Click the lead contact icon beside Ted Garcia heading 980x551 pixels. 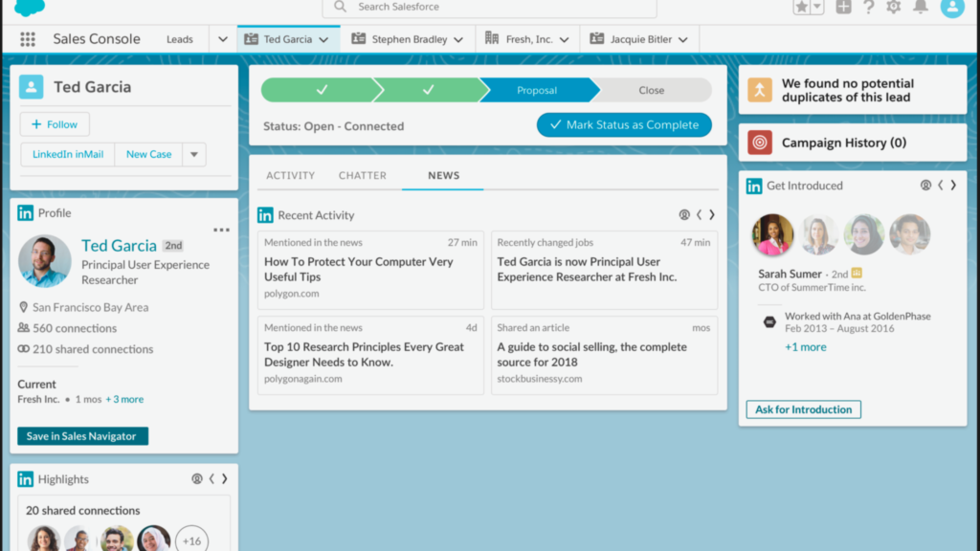(32, 87)
